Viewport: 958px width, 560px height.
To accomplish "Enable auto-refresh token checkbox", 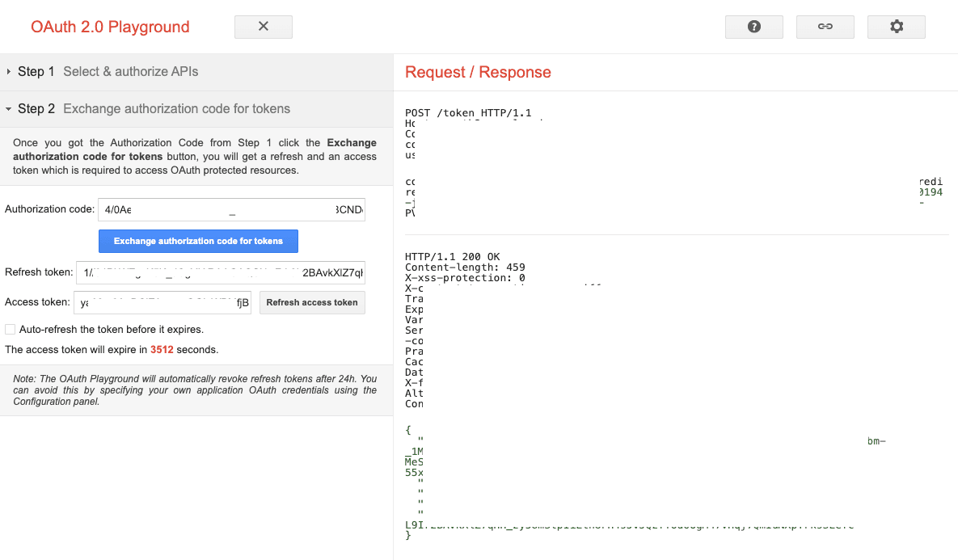I will click(11, 330).
